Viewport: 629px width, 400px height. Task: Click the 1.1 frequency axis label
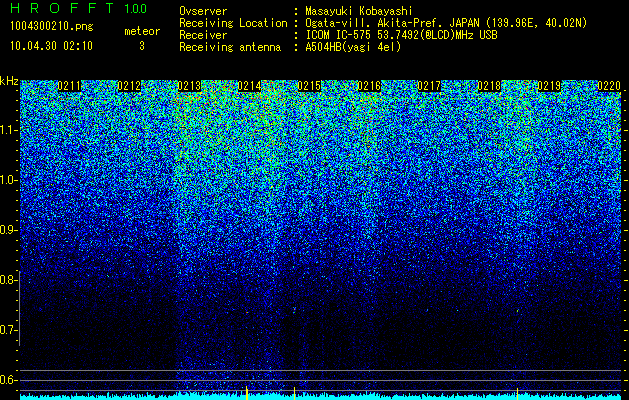coord(7,130)
